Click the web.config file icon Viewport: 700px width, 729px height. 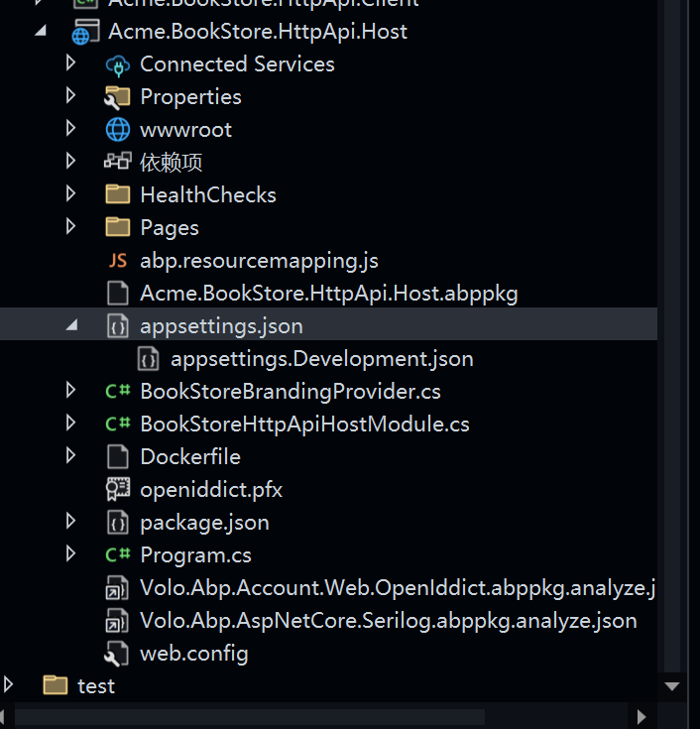coord(118,654)
